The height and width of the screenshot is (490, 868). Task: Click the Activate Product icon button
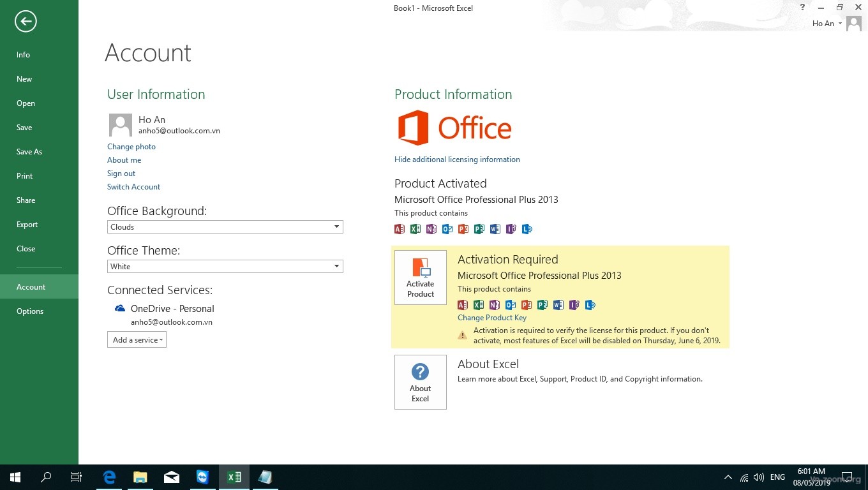point(420,278)
